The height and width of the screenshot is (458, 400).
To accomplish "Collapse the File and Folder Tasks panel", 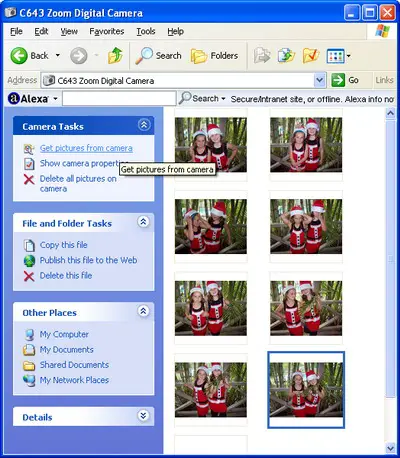I will [143, 222].
